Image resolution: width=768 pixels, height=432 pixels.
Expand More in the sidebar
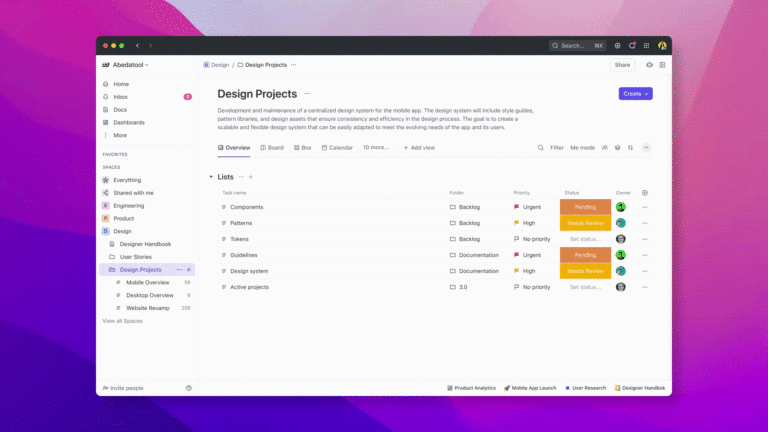(120, 135)
